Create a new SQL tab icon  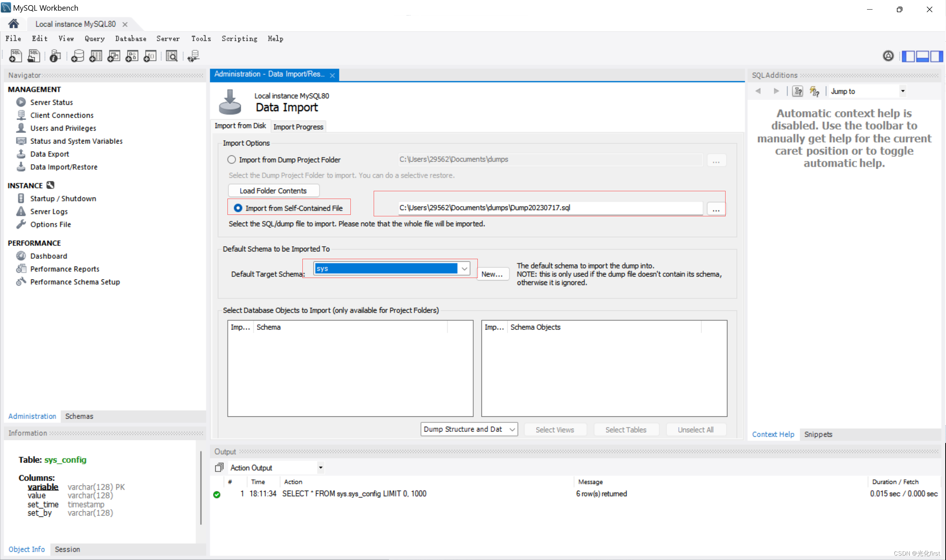pos(15,56)
